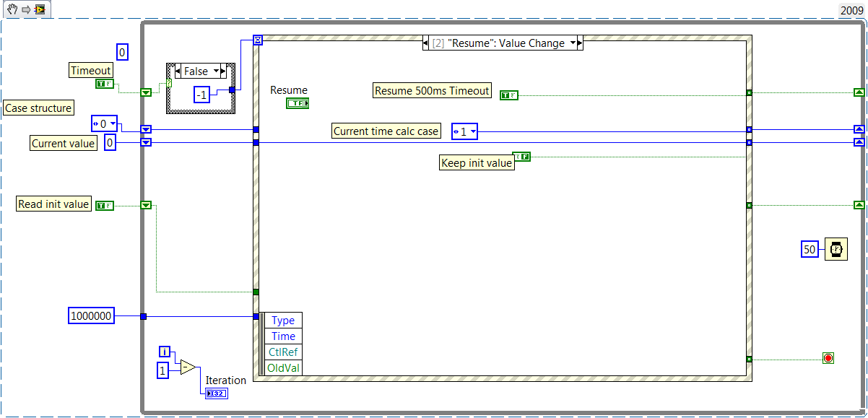Go to next event case arrow
Viewport: 868px width, 418px height.
point(579,43)
